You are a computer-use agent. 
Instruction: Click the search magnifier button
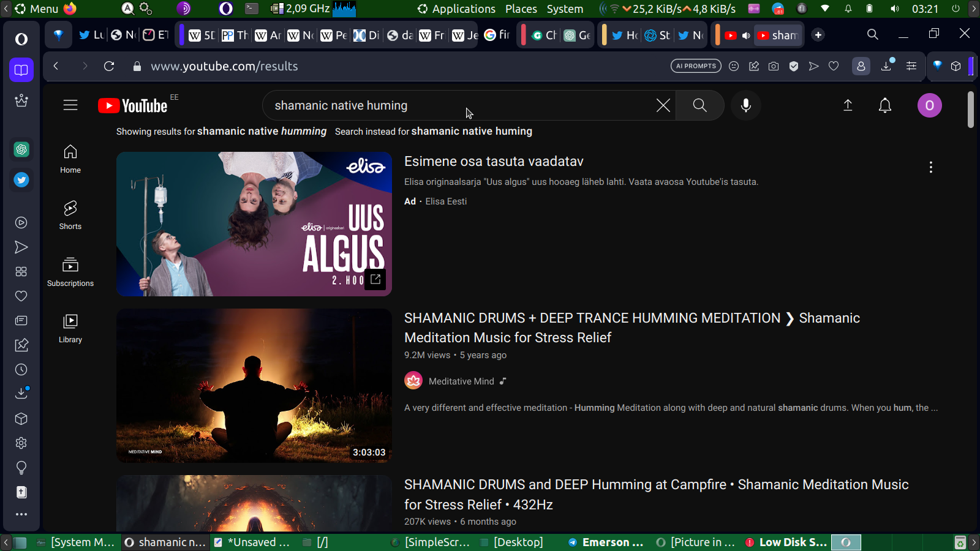click(x=699, y=105)
